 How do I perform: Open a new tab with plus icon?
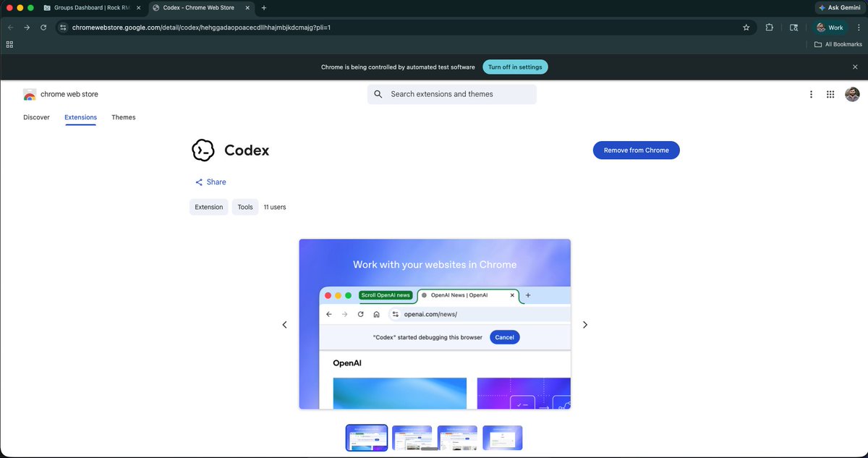pyautogui.click(x=263, y=7)
